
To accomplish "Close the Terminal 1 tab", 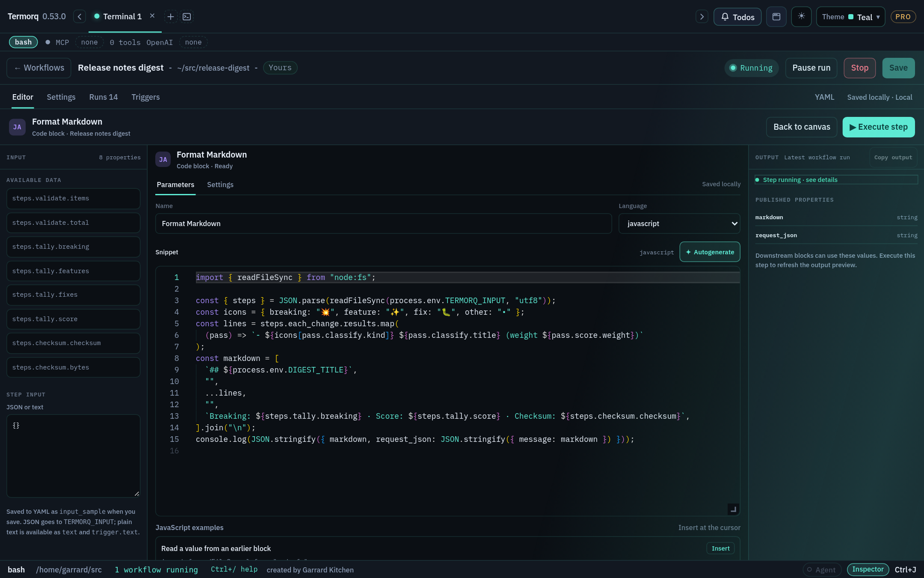I will [152, 16].
